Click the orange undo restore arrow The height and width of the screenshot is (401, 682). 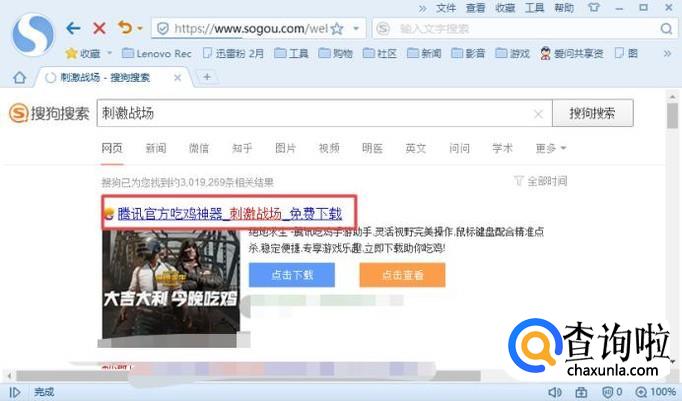(x=125, y=28)
